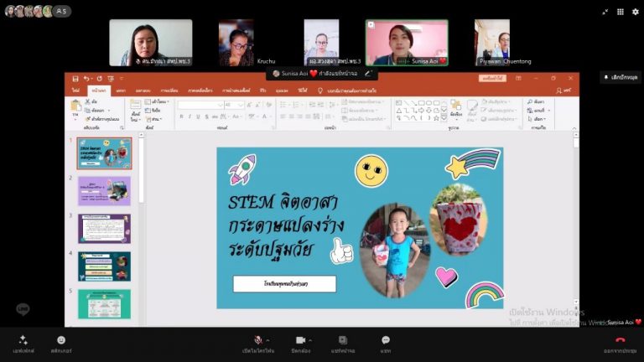Viewport: 644px width, 362px height.
Task: Expand the font size dropdown
Action: coord(240,105)
